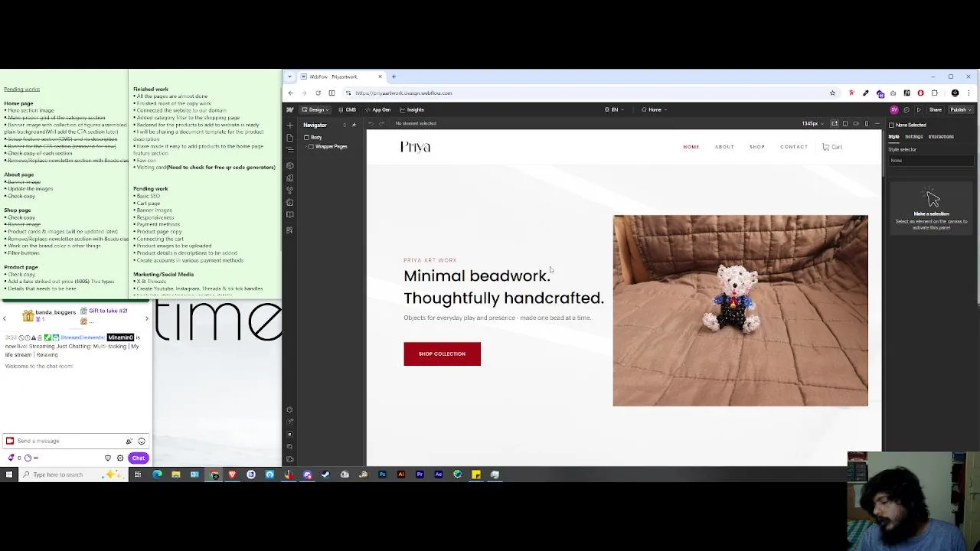Open File Explorer from the taskbar
980x551 pixels.
coord(175,474)
